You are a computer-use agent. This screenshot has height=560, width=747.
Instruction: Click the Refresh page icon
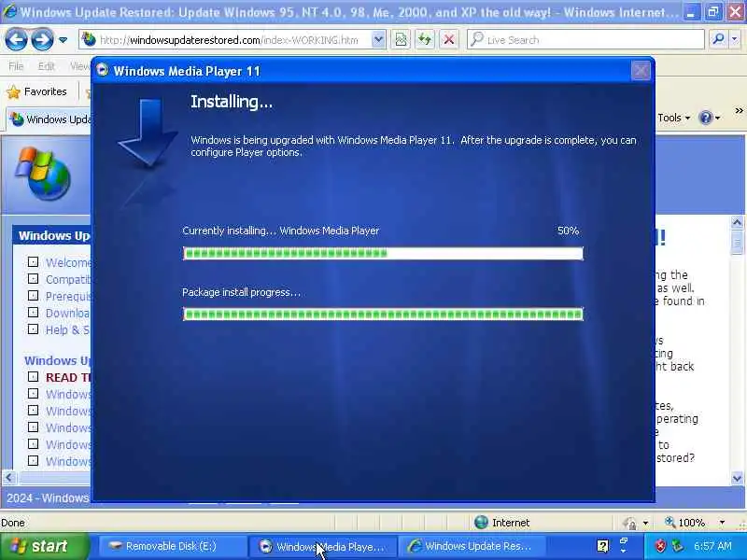tap(425, 40)
